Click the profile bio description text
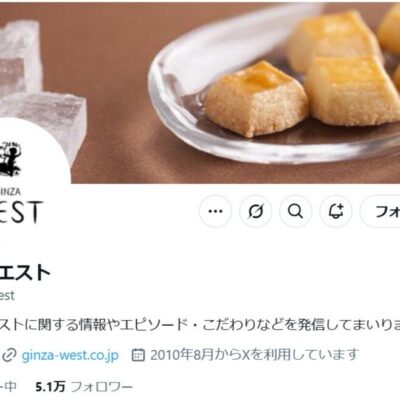The height and width of the screenshot is (400, 400). (x=200, y=325)
